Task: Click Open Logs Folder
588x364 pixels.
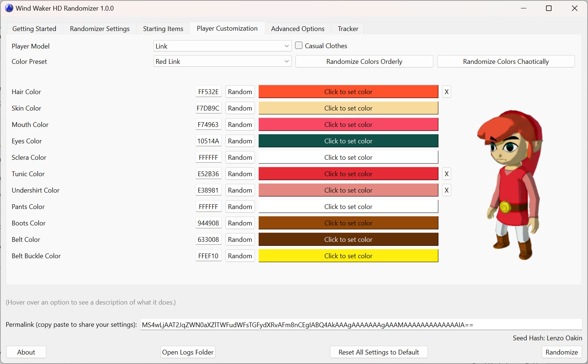Action: click(x=188, y=352)
